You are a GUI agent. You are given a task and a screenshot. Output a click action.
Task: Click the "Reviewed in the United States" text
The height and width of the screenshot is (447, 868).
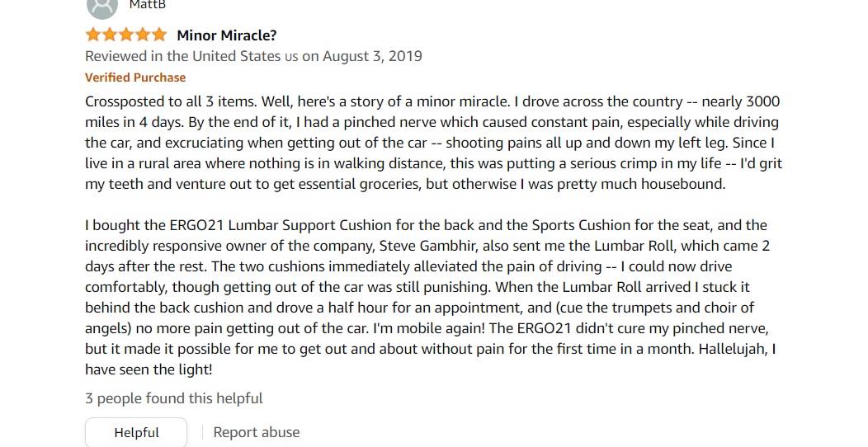point(182,56)
